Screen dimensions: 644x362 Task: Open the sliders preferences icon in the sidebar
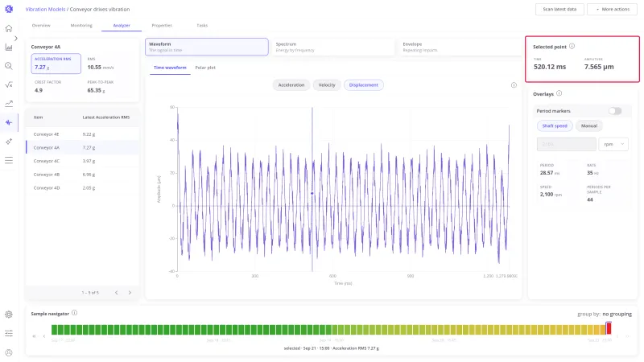9,333
